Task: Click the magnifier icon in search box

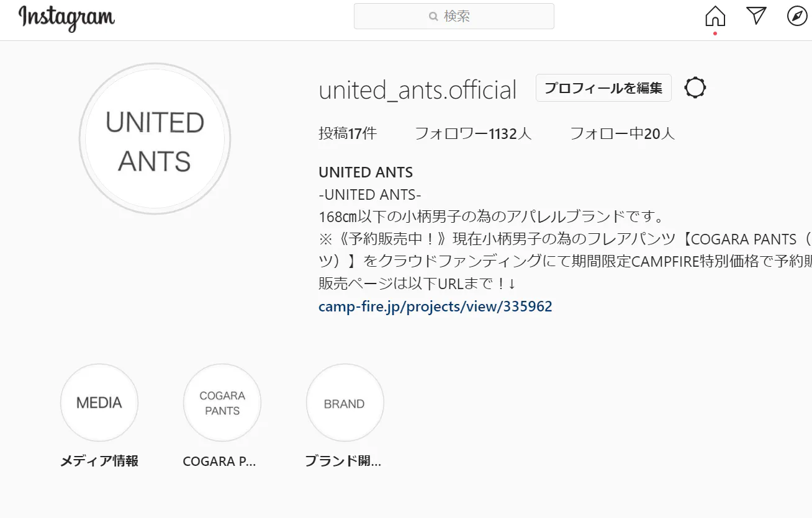Action: pyautogui.click(x=433, y=17)
